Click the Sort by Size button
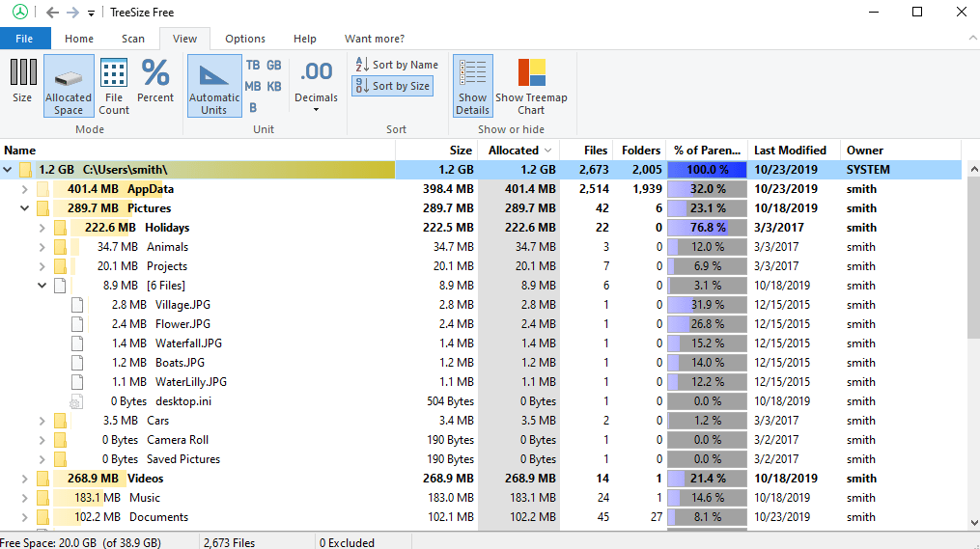Viewport: 980px width, 549px height. pos(393,86)
